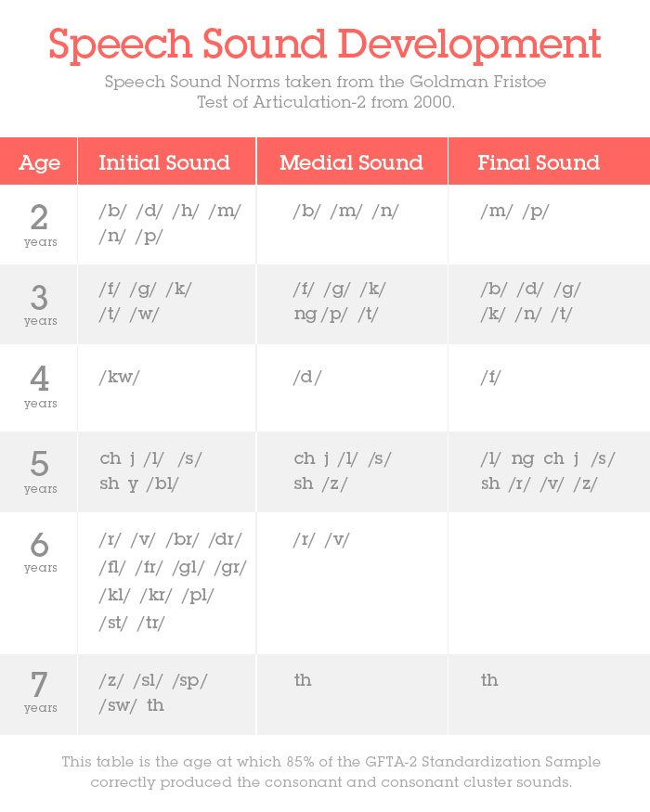
Task: Click the /kw/ initial sound entry
Action: click(119, 377)
